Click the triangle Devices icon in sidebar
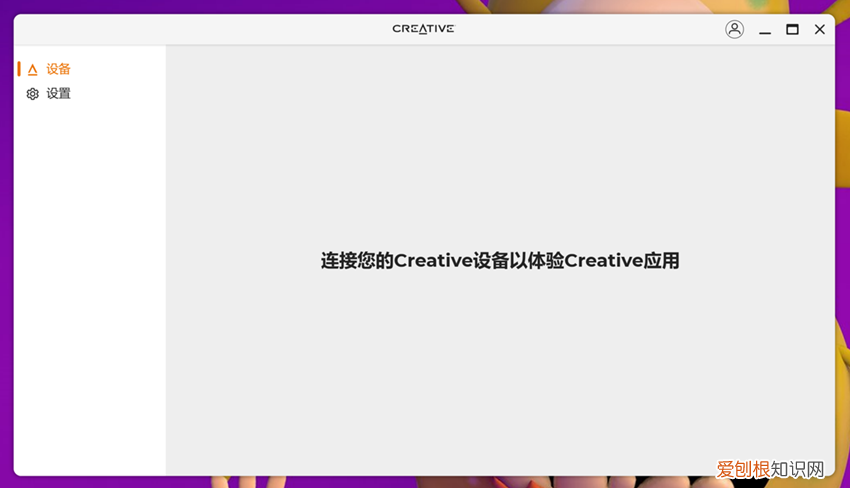The width and height of the screenshot is (850, 488). click(32, 70)
